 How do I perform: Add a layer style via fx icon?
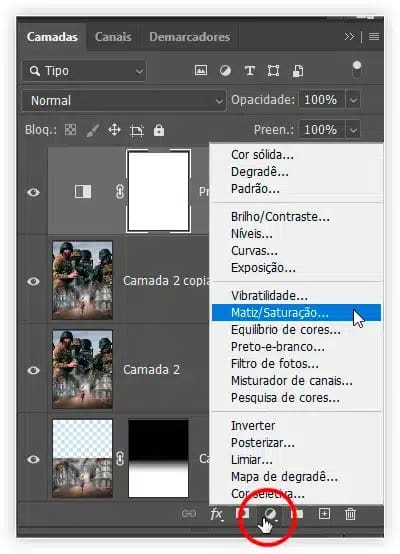tap(217, 514)
